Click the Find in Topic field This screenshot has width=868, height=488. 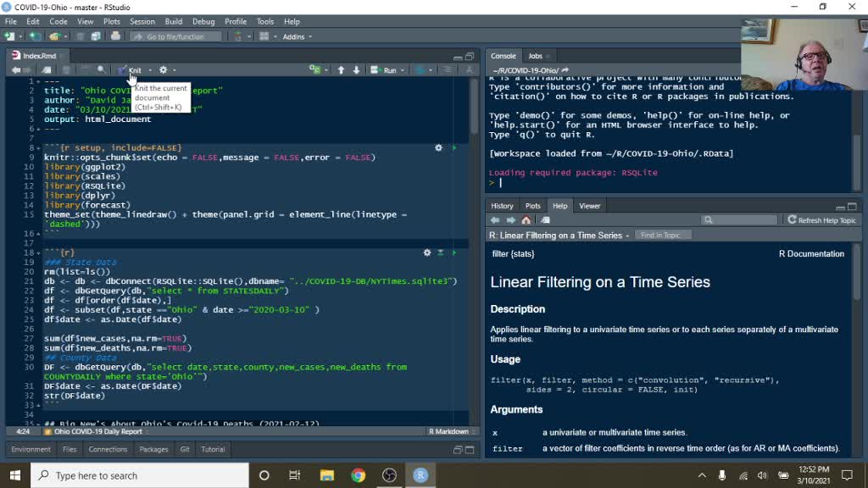pos(663,236)
